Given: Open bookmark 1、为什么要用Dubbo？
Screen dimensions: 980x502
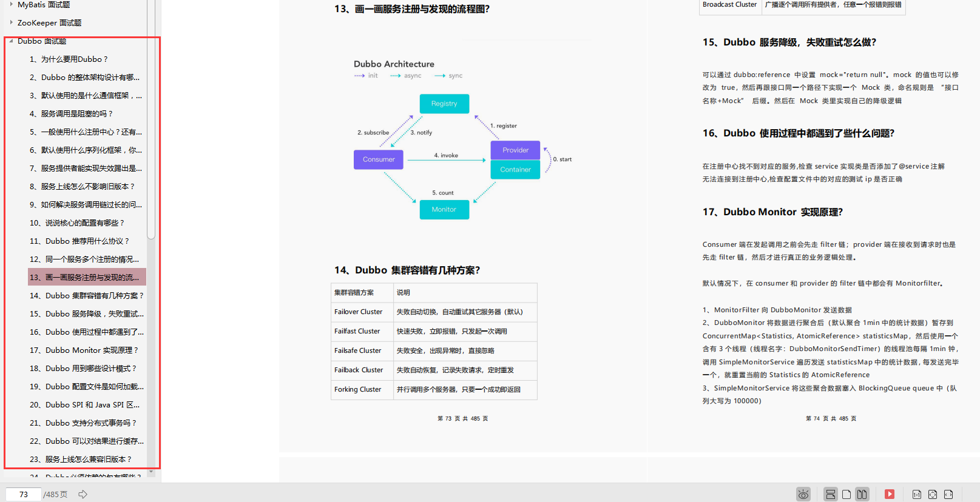Looking at the screenshot, I should (69, 59).
